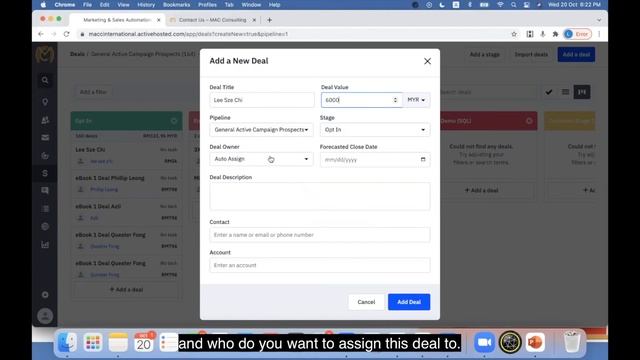Click the Phillip Leong contact link
The image size is (640, 360).
[104, 190]
